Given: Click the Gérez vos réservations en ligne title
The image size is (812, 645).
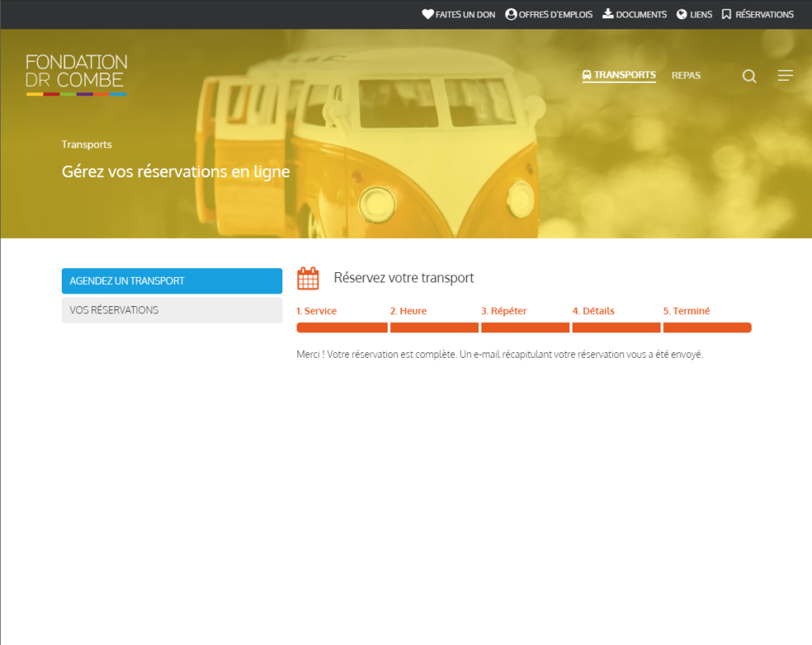Looking at the screenshot, I should click(x=175, y=171).
